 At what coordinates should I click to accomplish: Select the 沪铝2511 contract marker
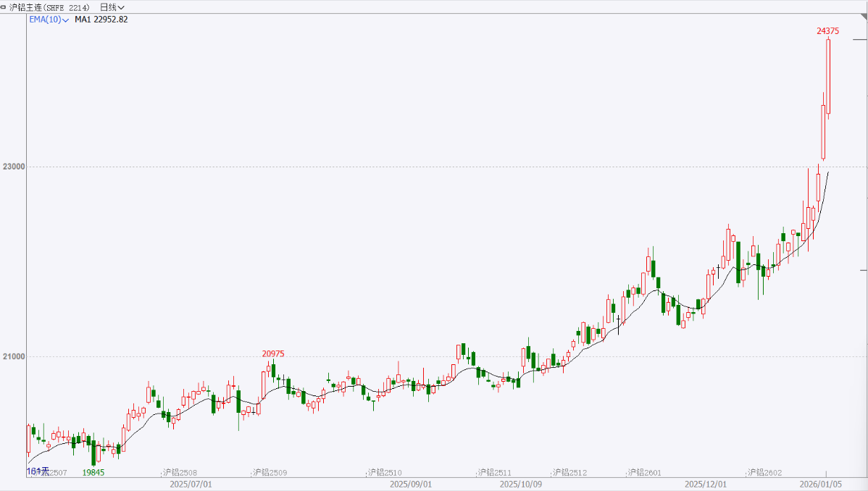(x=493, y=472)
